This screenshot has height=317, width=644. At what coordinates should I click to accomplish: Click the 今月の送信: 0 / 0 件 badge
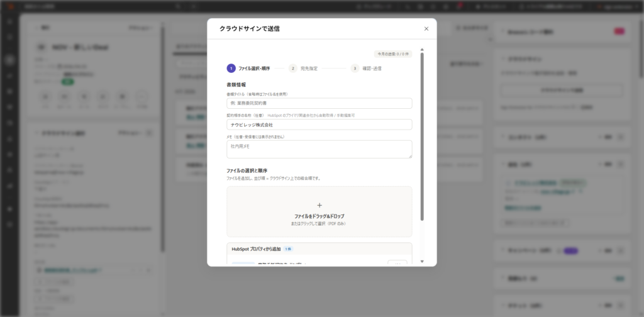click(392, 54)
